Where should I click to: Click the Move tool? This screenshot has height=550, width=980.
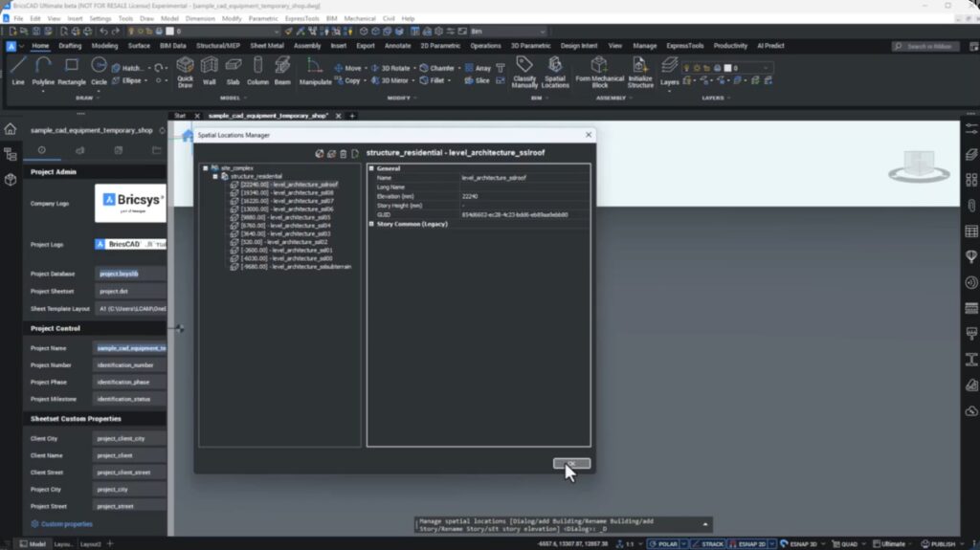point(347,68)
